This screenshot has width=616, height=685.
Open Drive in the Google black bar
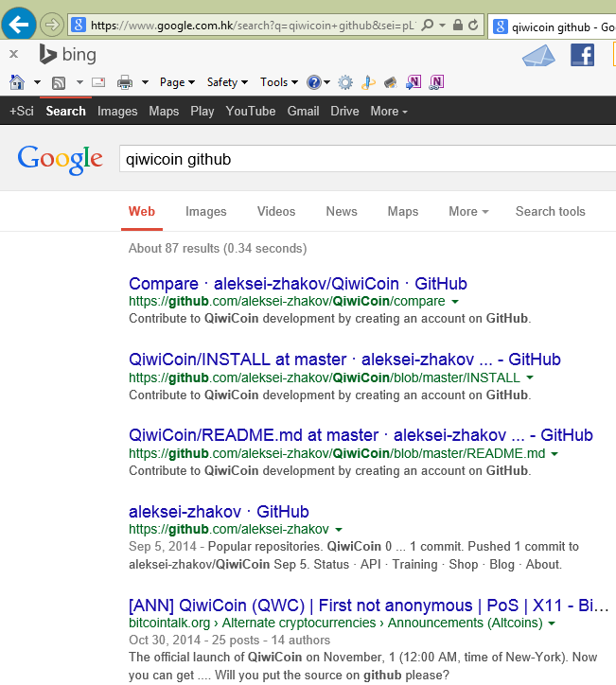pyautogui.click(x=344, y=111)
